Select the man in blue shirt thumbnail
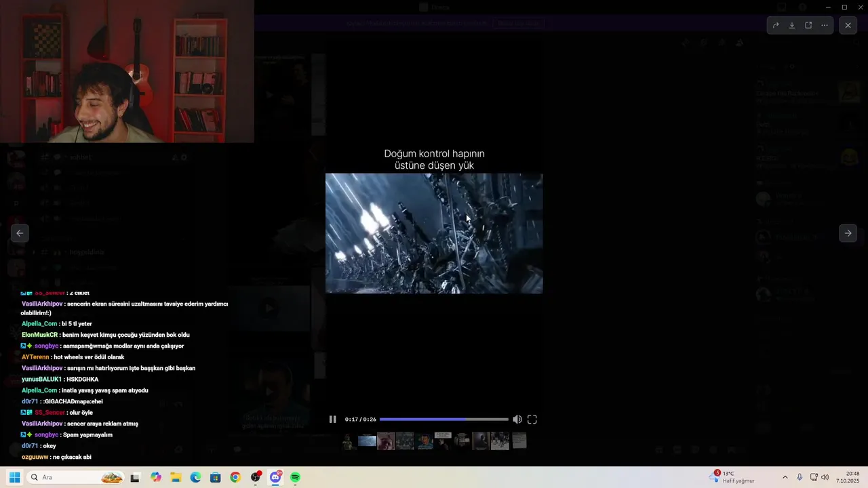 point(425,441)
